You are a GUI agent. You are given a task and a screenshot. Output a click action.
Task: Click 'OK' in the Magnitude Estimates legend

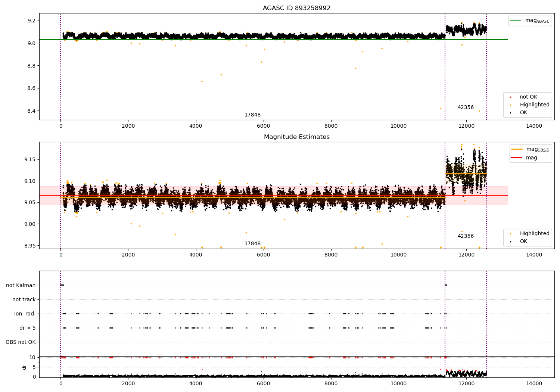pos(519,242)
